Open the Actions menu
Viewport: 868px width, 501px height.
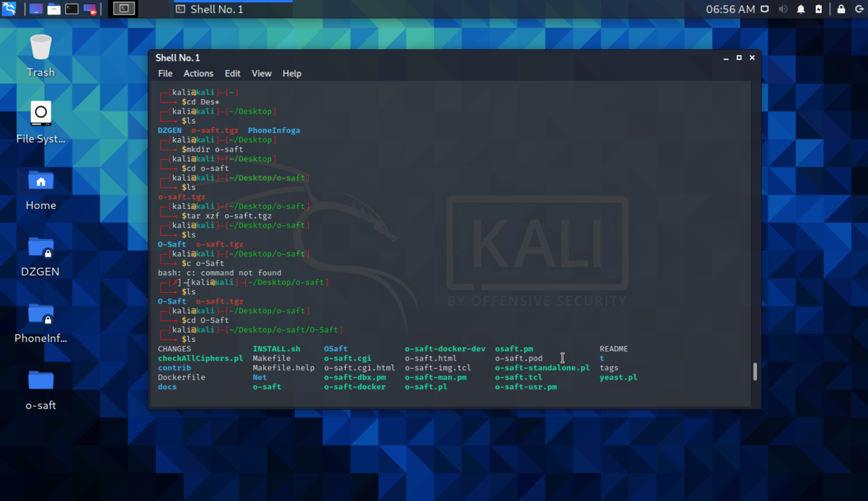(x=198, y=74)
